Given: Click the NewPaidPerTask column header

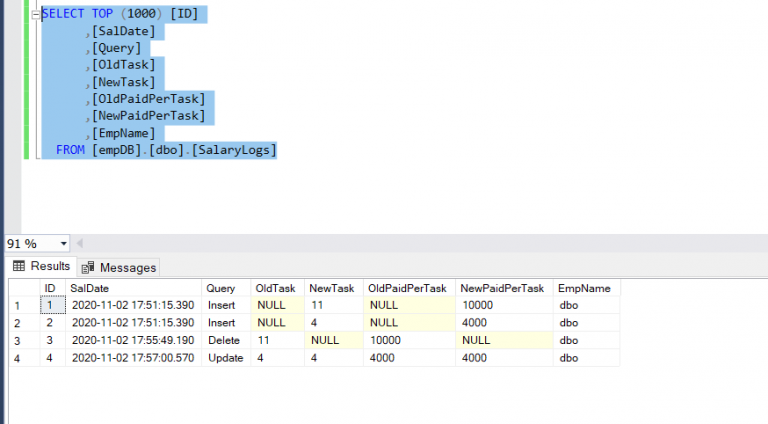Looking at the screenshot, I should tap(502, 288).
